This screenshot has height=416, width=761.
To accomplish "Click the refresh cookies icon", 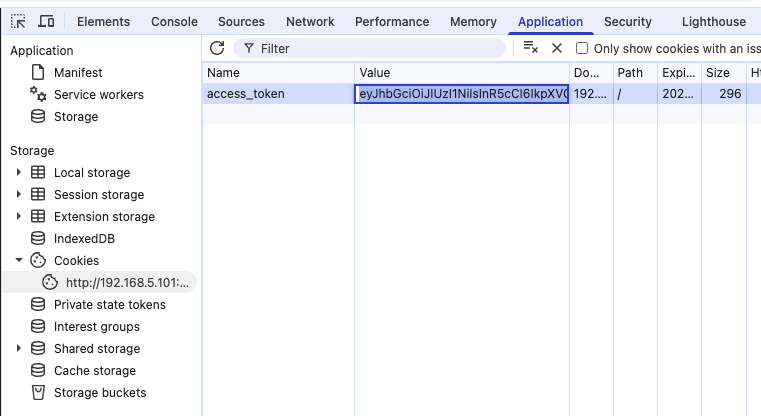I will (217, 48).
